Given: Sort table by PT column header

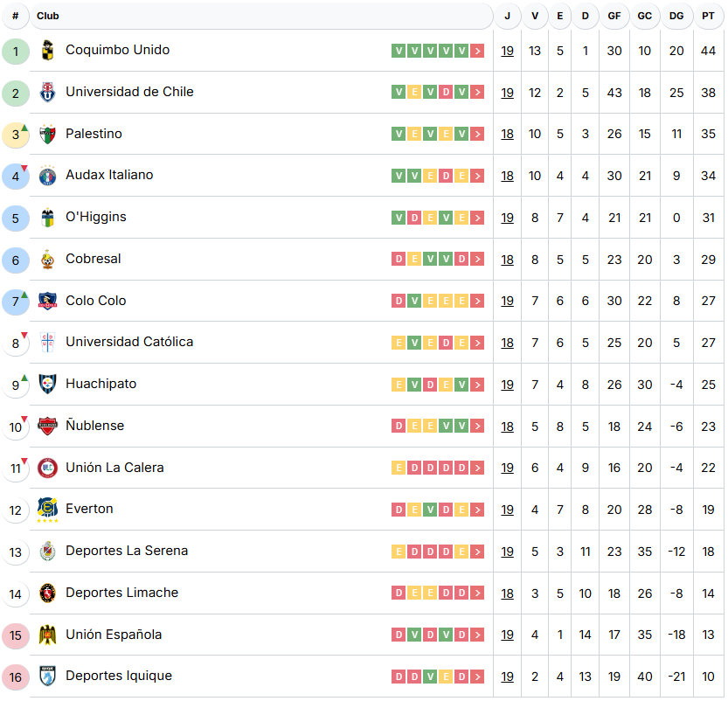Looking at the screenshot, I should (708, 16).
